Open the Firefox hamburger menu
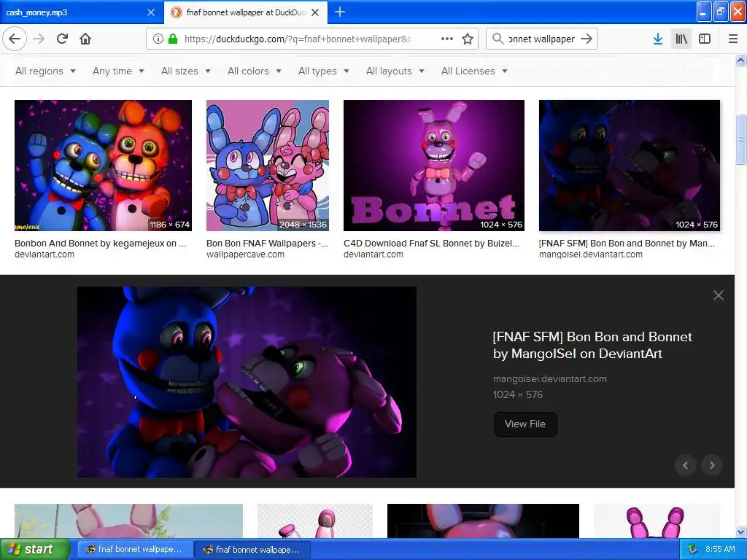The image size is (747, 560). pos(732,39)
